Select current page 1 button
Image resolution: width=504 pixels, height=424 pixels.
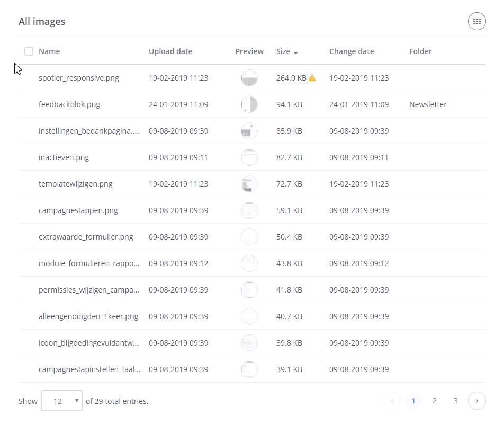coord(413,401)
